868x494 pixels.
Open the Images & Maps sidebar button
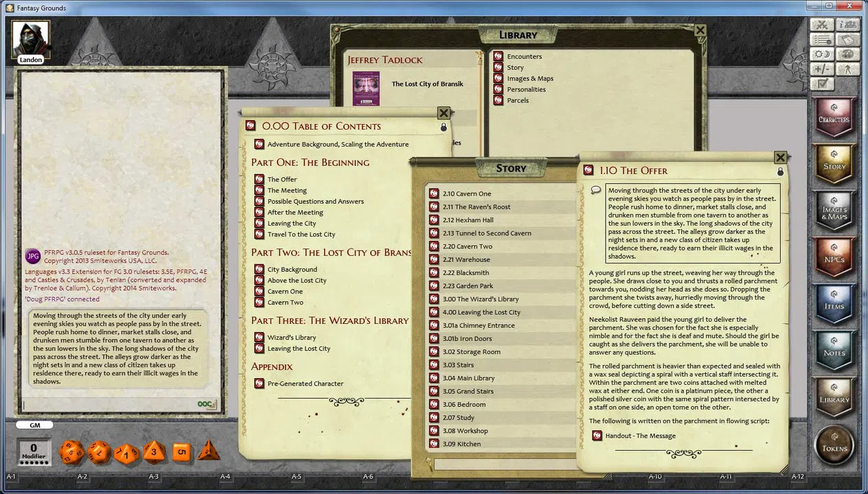pyautogui.click(x=834, y=212)
